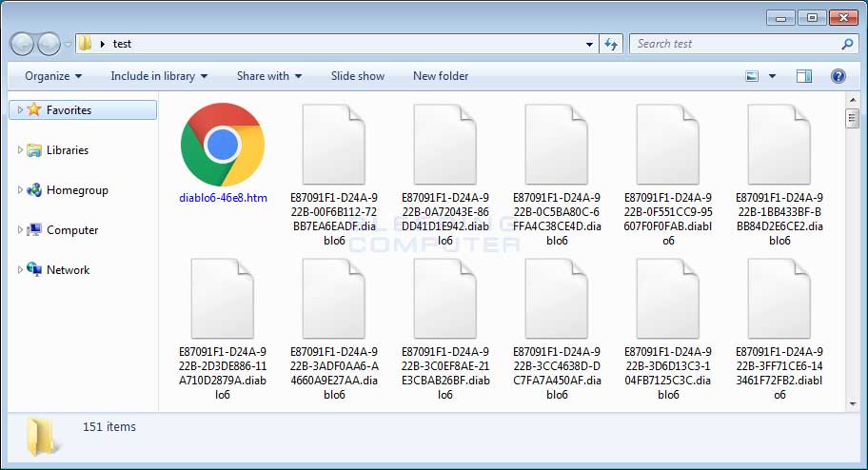
Task: Click filename text ending 3FF71CE6-143461F72FB2.diablo6
Action: pyautogui.click(x=779, y=373)
